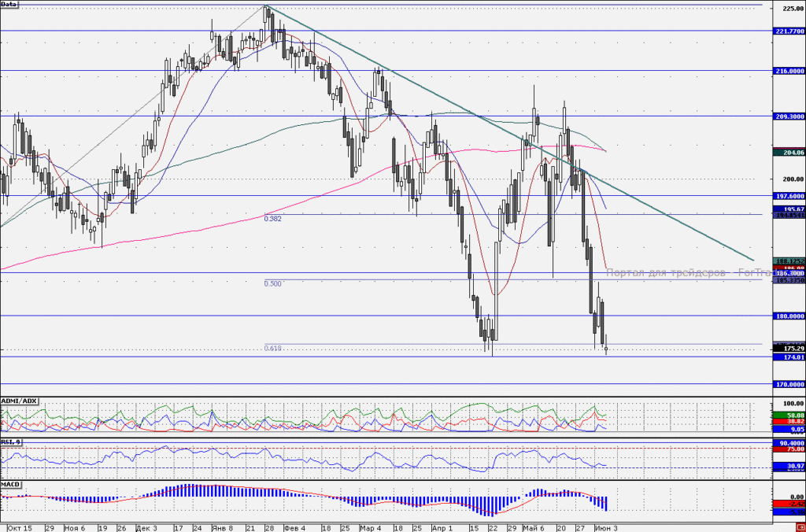Screen dimensions: 806x532
Task: Click the black 175.29 current price tag
Action: pyautogui.click(x=789, y=349)
